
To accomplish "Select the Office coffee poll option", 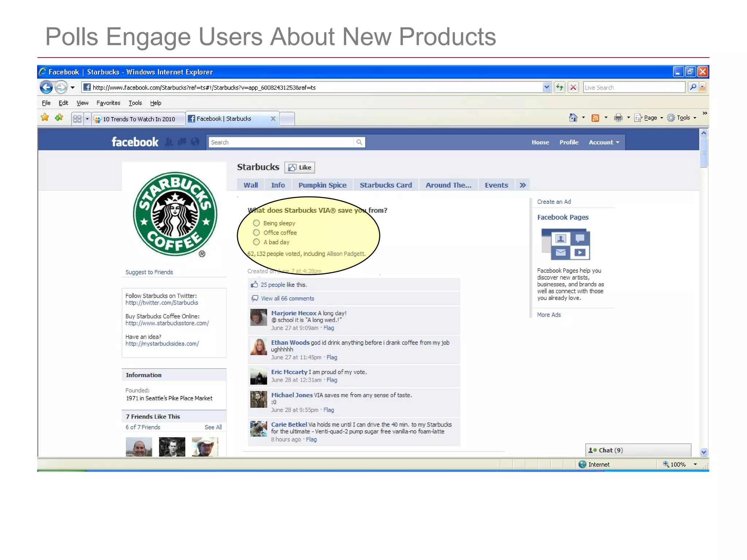I will point(256,233).
